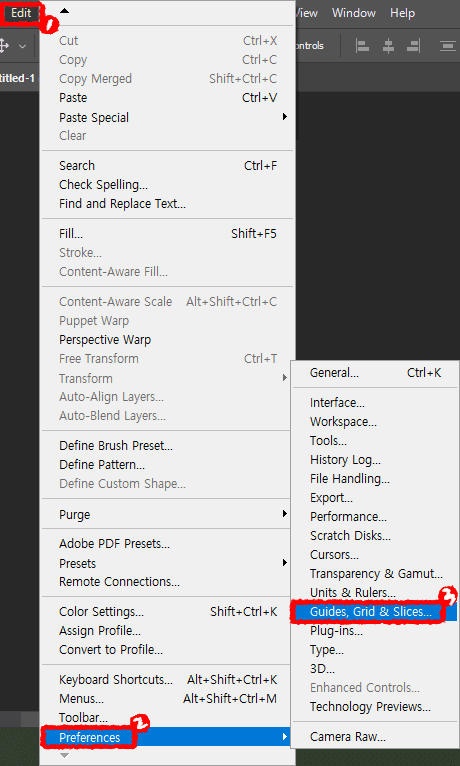Choose Define Brush Preset

click(x=167, y=446)
